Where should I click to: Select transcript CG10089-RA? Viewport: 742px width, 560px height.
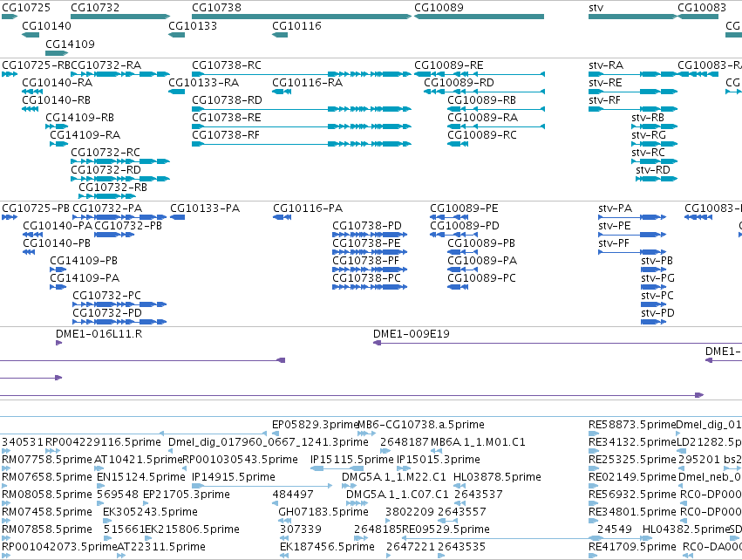coord(496,126)
